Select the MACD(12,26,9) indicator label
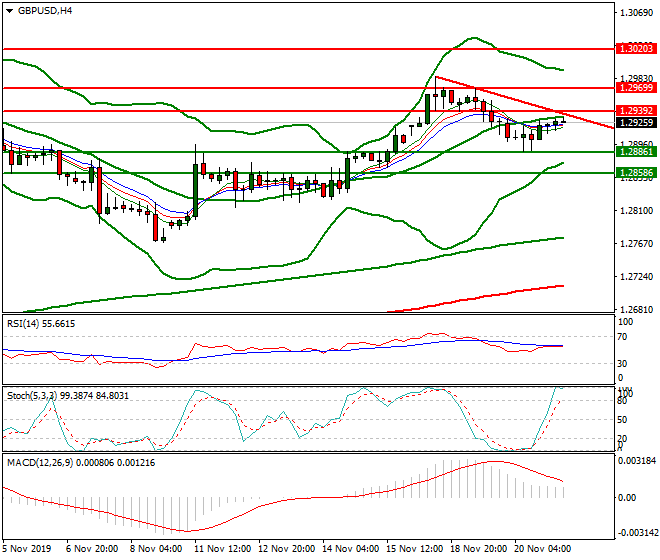Viewport: 660px width, 560px height. (81, 463)
